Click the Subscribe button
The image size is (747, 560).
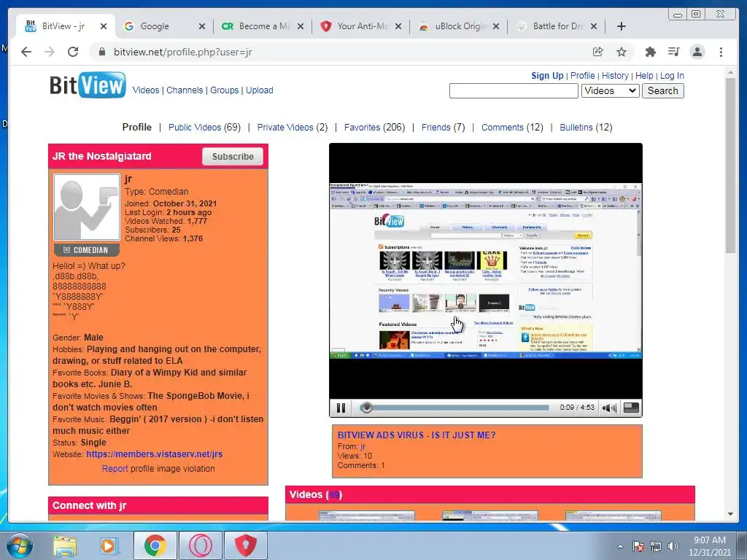pos(233,156)
